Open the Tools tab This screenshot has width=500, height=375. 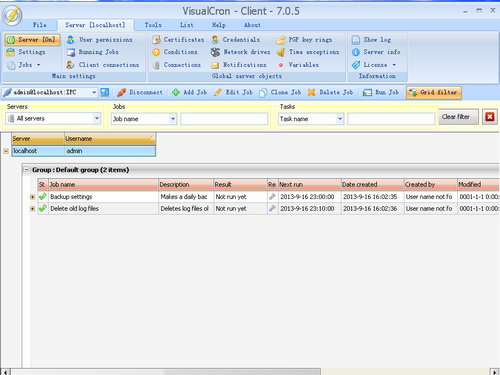[153, 25]
